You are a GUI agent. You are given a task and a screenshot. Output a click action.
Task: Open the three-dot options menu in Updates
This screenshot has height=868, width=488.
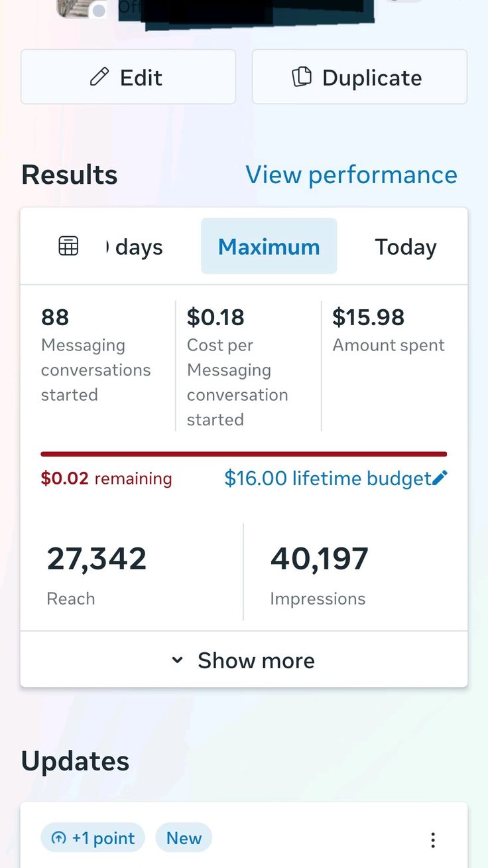(433, 840)
